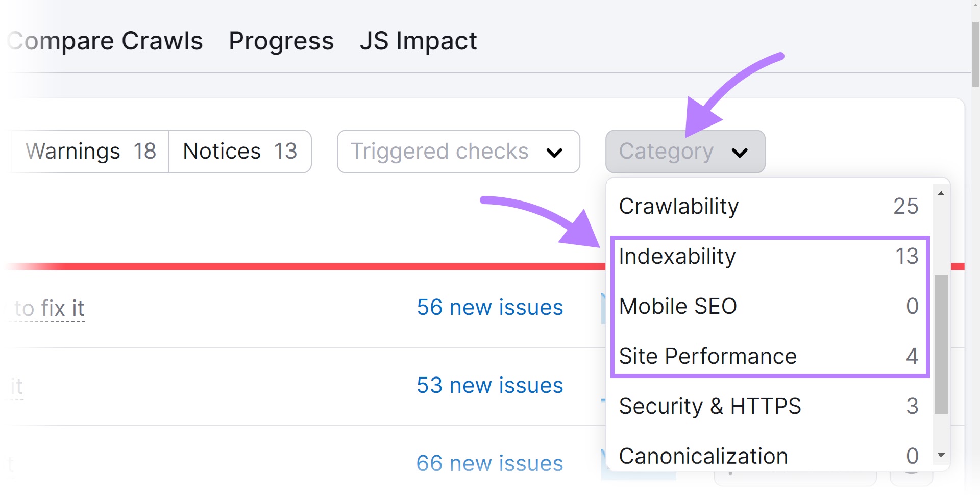980x502 pixels.
Task: Click the chevron on the Triggered checks filter
Action: [556, 152]
